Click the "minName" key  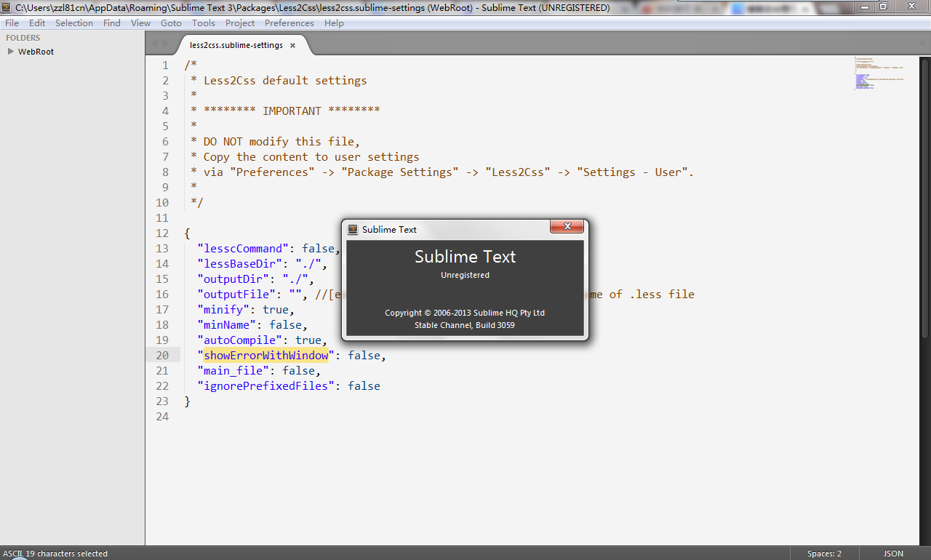[227, 324]
